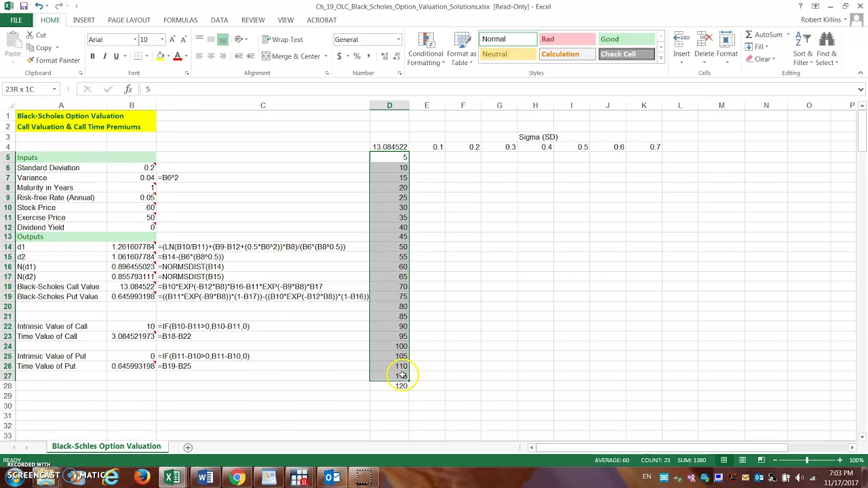Toggle Italic formatting
The width and height of the screenshot is (868, 488).
pos(104,56)
